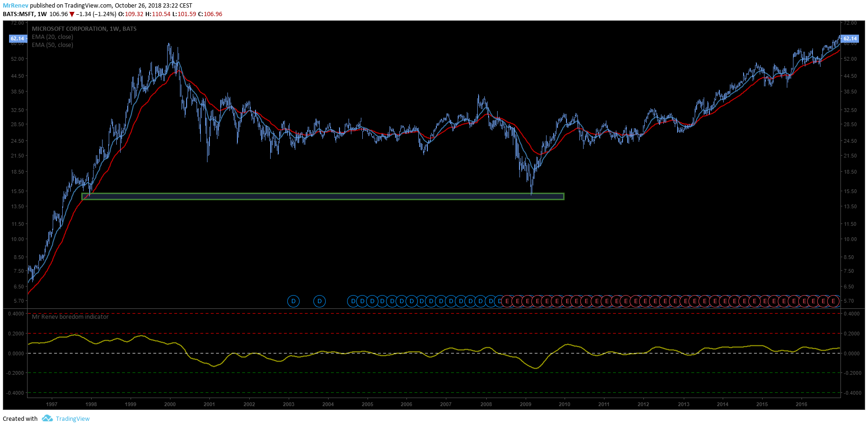Image resolution: width=868 pixels, height=427 pixels.
Task: Click the TradingView cloud logo icon
Action: 47,418
